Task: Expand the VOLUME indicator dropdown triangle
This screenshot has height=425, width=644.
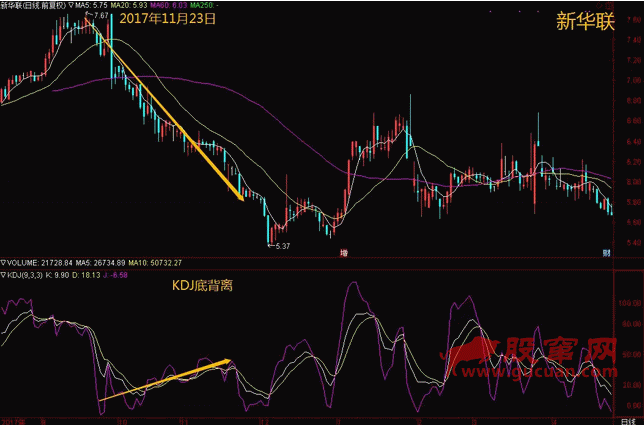Action: pos(4,262)
